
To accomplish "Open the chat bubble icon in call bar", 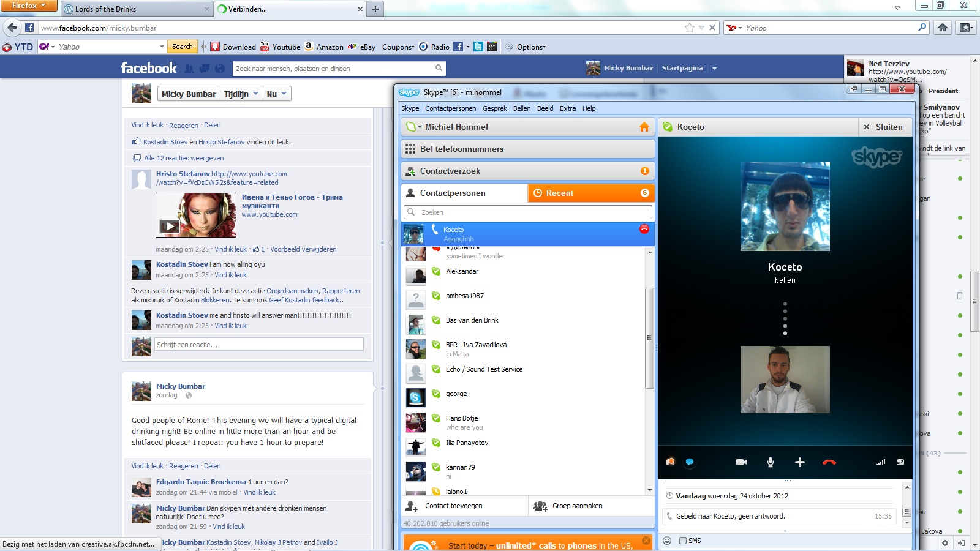I will 690,462.
